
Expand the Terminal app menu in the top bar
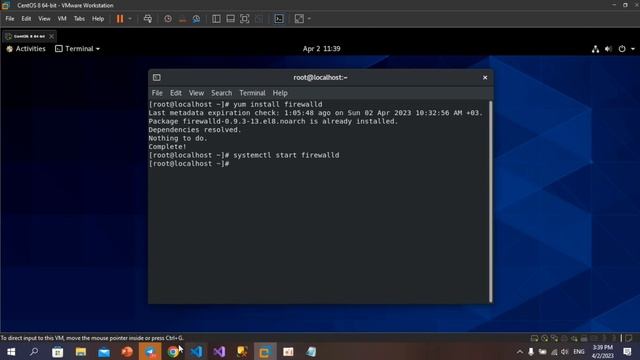(77, 49)
